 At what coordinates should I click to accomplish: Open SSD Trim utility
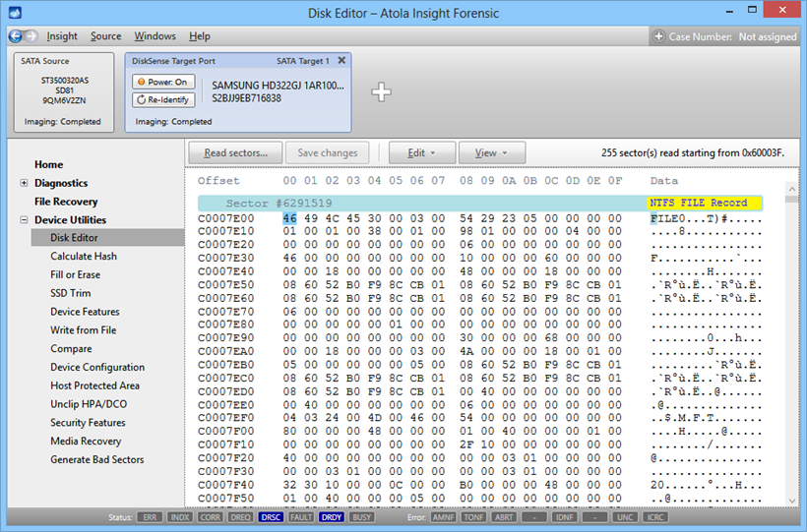pos(71,293)
